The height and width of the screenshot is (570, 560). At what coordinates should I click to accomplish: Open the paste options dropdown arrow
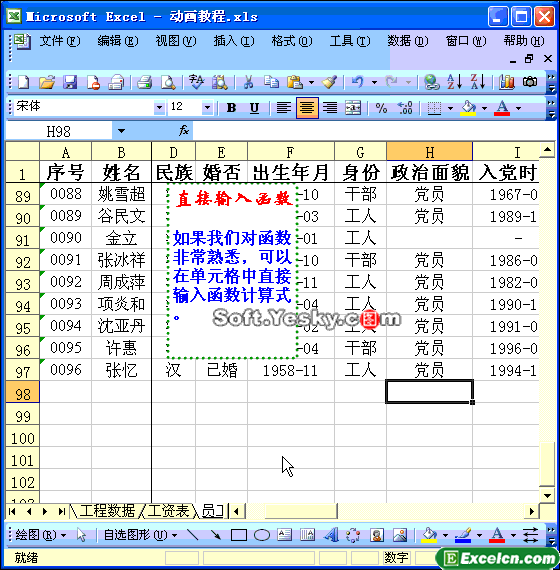(311, 83)
